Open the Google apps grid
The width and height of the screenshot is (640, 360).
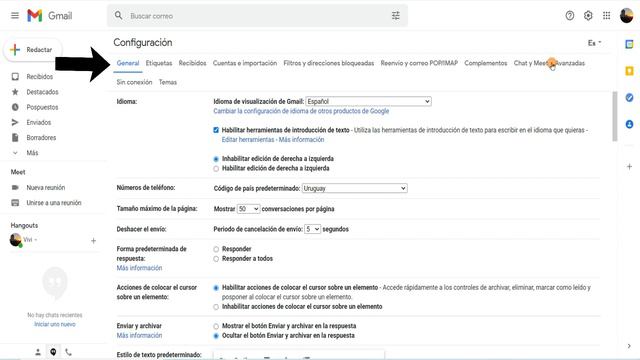(x=607, y=16)
